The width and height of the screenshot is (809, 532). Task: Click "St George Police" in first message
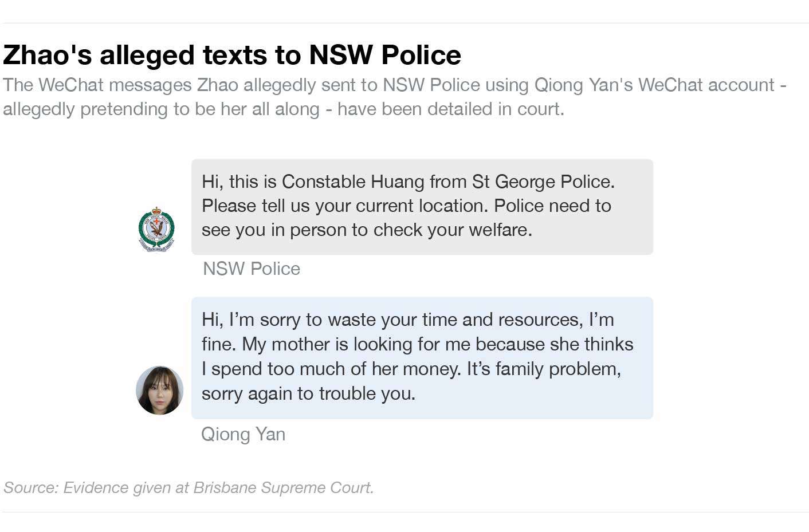(543, 182)
